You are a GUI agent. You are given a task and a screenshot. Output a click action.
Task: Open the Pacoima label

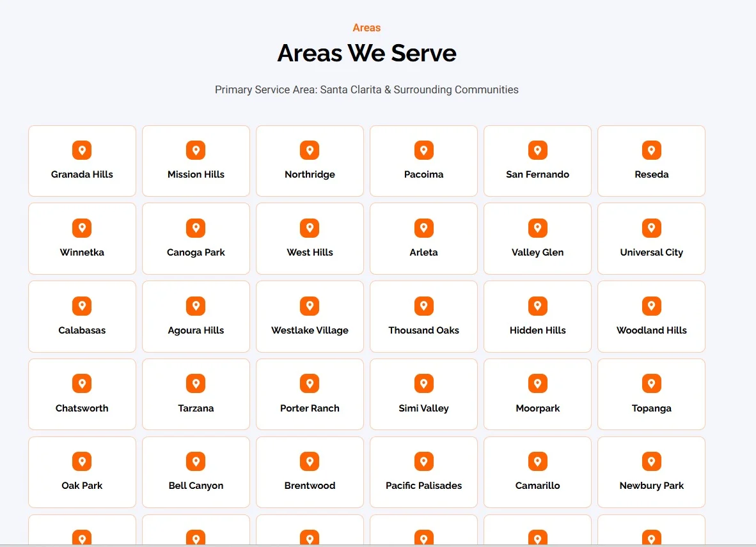click(x=424, y=174)
